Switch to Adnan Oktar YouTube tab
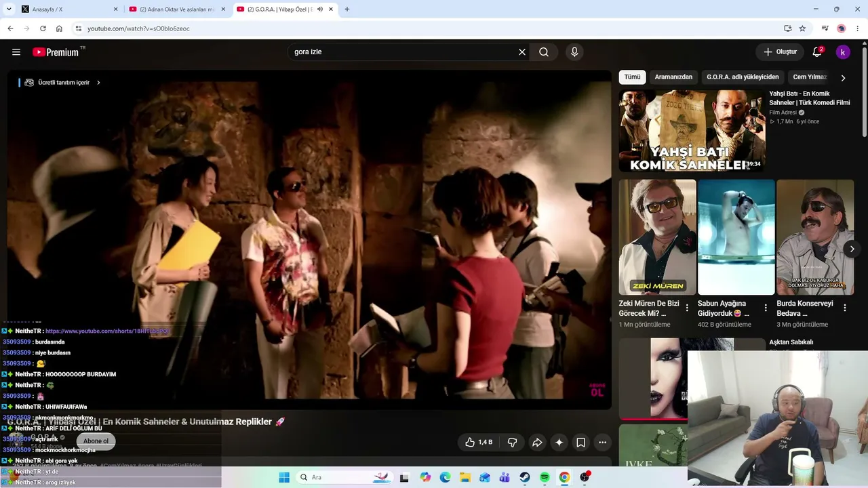 [178, 9]
